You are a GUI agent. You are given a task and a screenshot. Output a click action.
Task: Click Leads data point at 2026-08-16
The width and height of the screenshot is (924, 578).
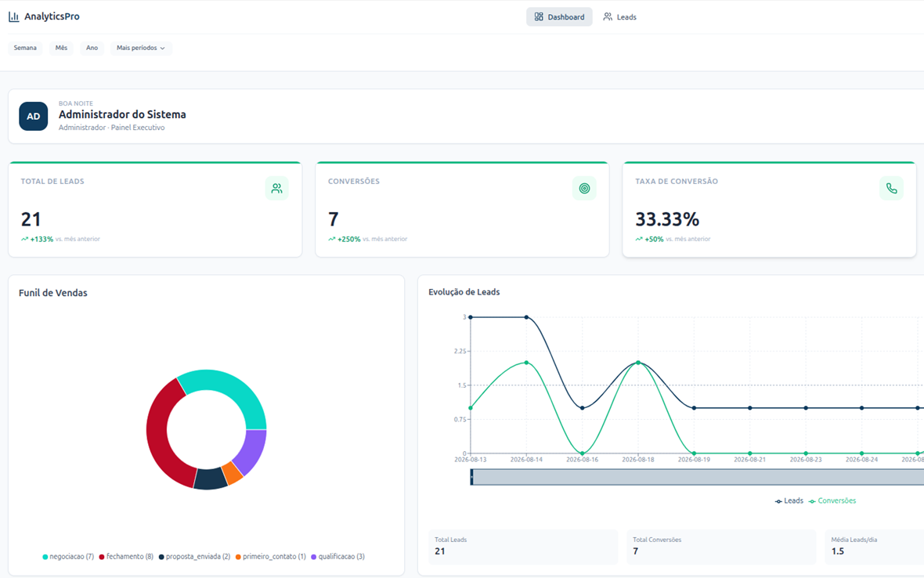(583, 408)
